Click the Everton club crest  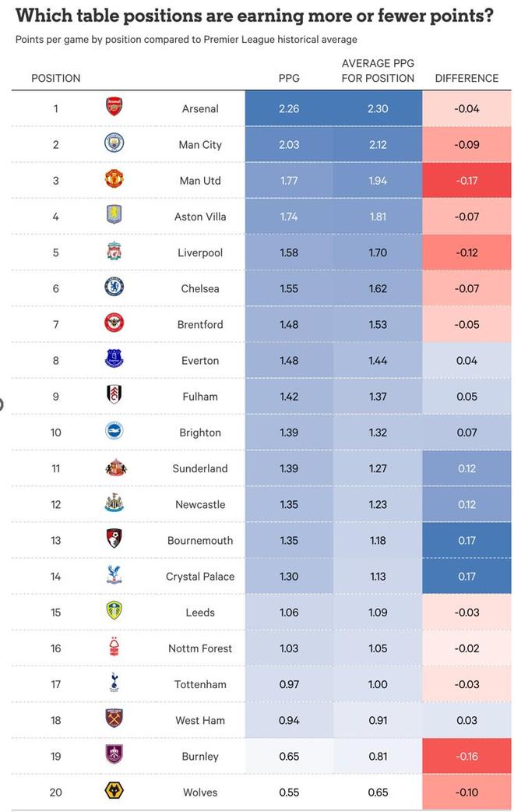(x=114, y=359)
